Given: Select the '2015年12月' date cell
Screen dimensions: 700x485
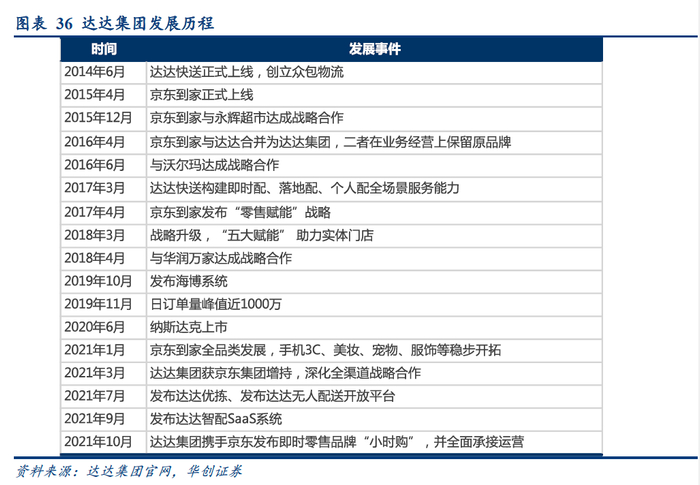Looking at the screenshot, I should [104, 118].
